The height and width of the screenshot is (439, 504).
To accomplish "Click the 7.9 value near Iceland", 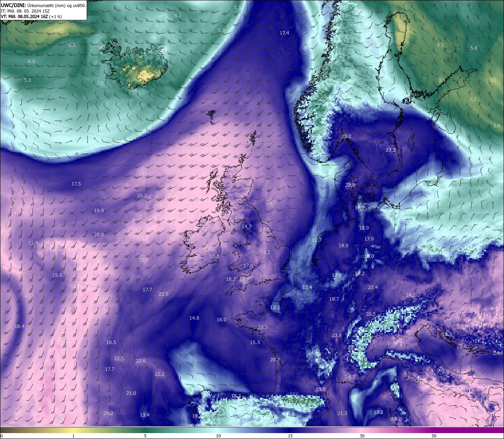I will [x=100, y=83].
